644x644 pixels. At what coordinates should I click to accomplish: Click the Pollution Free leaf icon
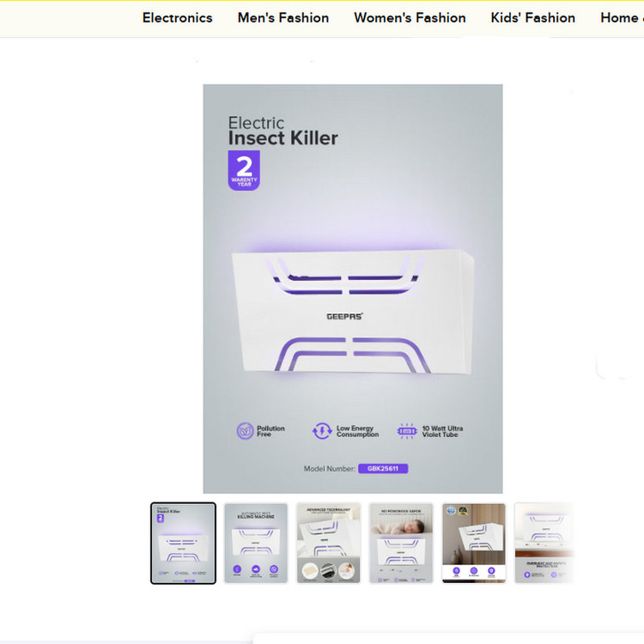click(x=246, y=431)
